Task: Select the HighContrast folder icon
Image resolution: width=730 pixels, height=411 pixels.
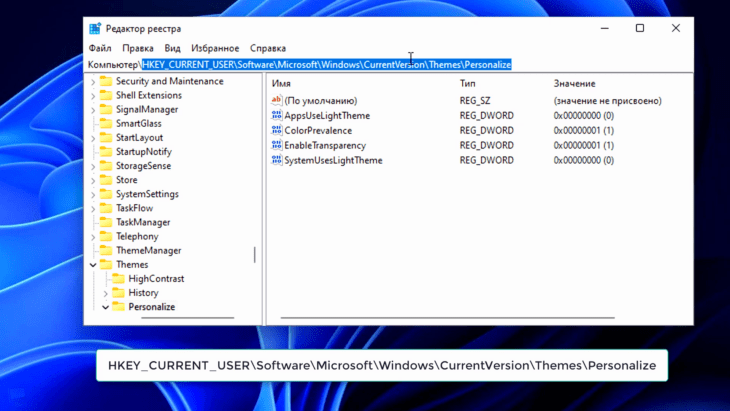Action: pos(119,279)
